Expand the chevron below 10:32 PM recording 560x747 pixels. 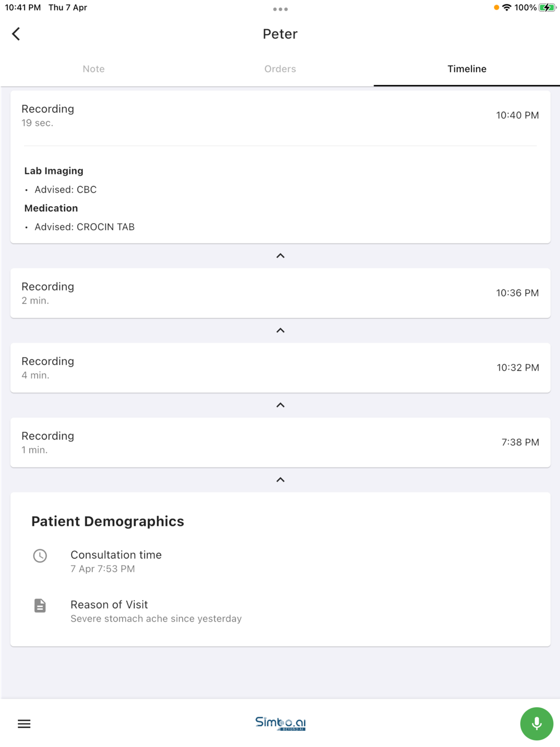point(281,405)
